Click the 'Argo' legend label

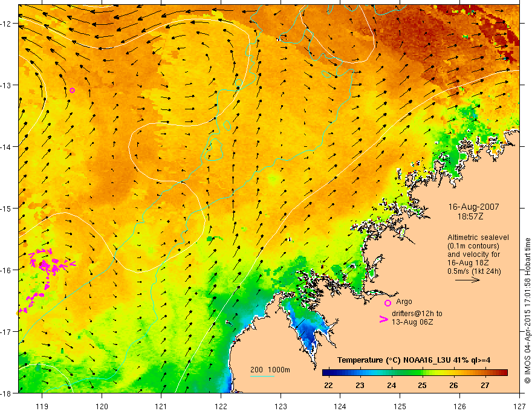[404, 302]
